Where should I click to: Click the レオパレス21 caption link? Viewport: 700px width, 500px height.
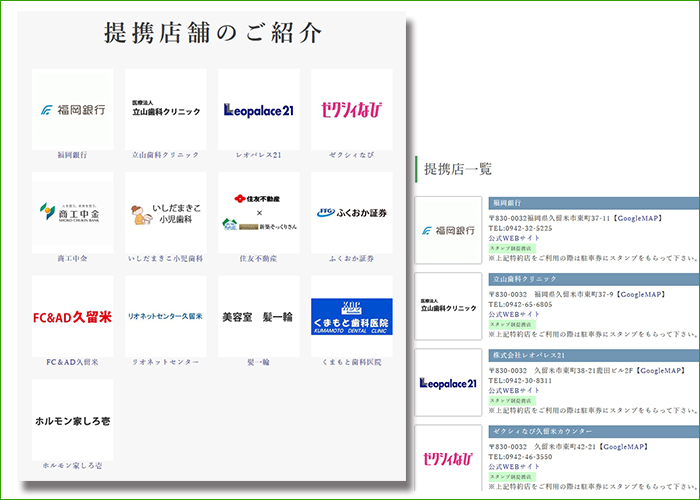tap(258, 155)
